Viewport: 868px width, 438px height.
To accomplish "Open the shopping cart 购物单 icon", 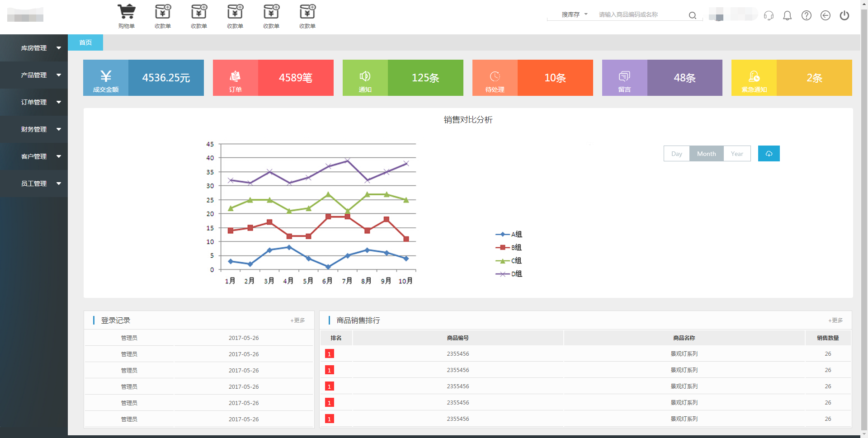I will [x=127, y=16].
